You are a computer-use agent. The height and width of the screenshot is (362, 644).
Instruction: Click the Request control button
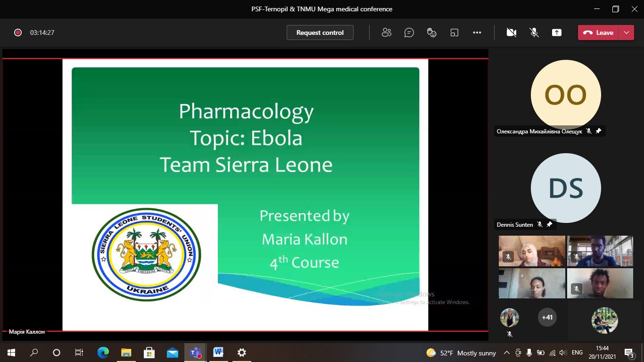point(320,33)
